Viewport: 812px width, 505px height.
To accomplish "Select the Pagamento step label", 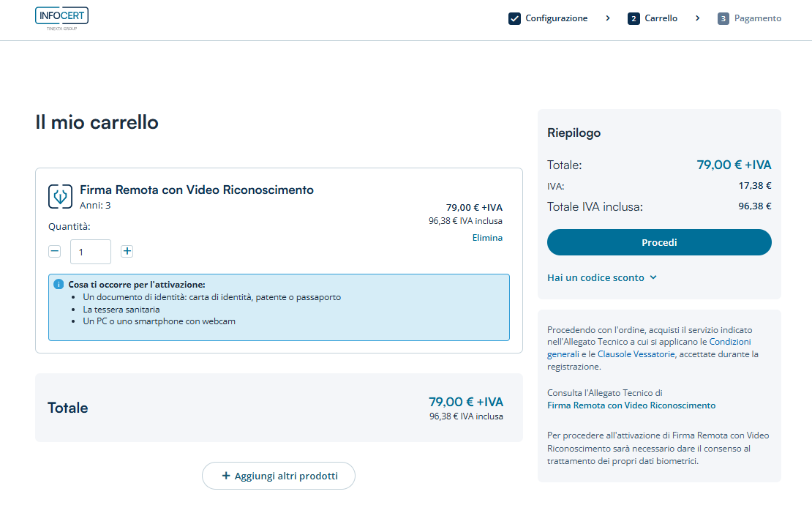I will coord(758,18).
